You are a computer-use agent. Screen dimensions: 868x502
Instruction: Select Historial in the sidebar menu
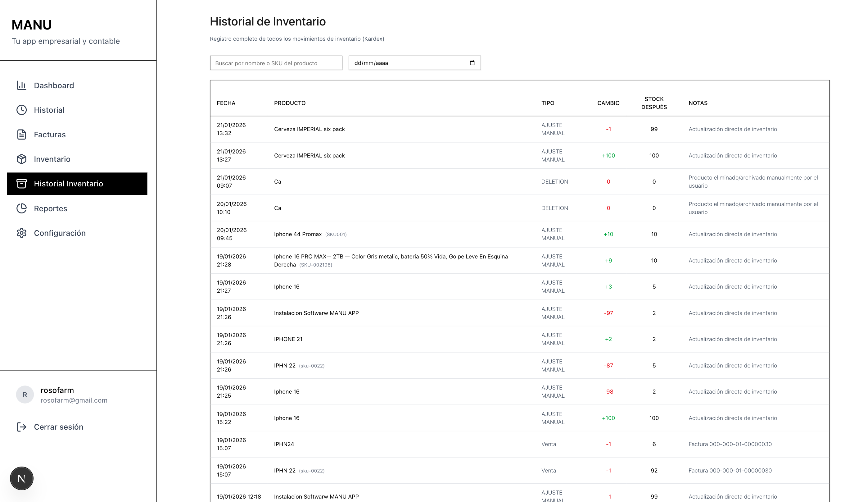(49, 110)
